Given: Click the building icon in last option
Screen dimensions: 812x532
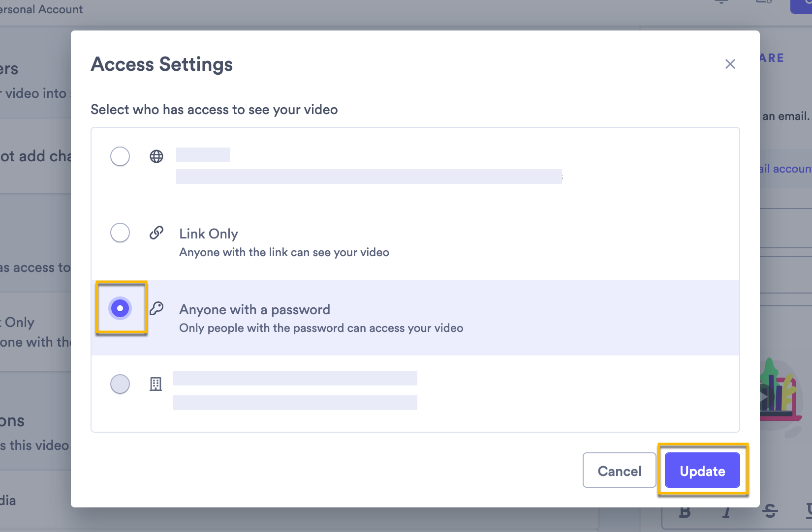Looking at the screenshot, I should point(156,384).
